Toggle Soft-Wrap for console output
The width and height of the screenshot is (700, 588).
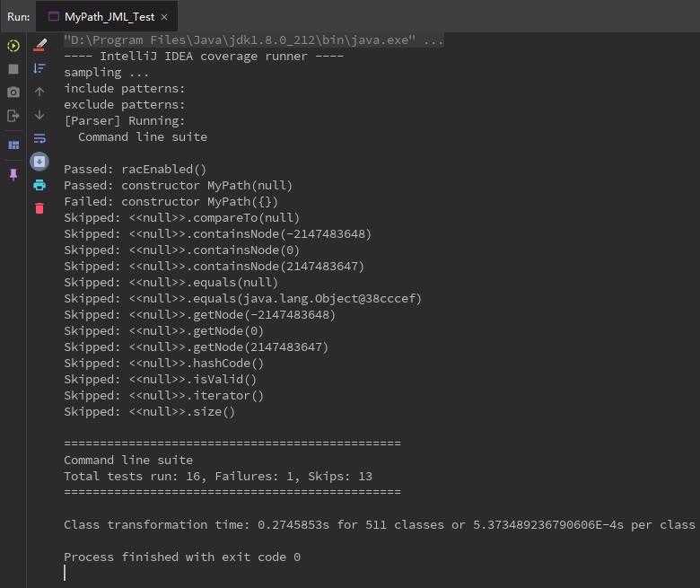pyautogui.click(x=39, y=138)
